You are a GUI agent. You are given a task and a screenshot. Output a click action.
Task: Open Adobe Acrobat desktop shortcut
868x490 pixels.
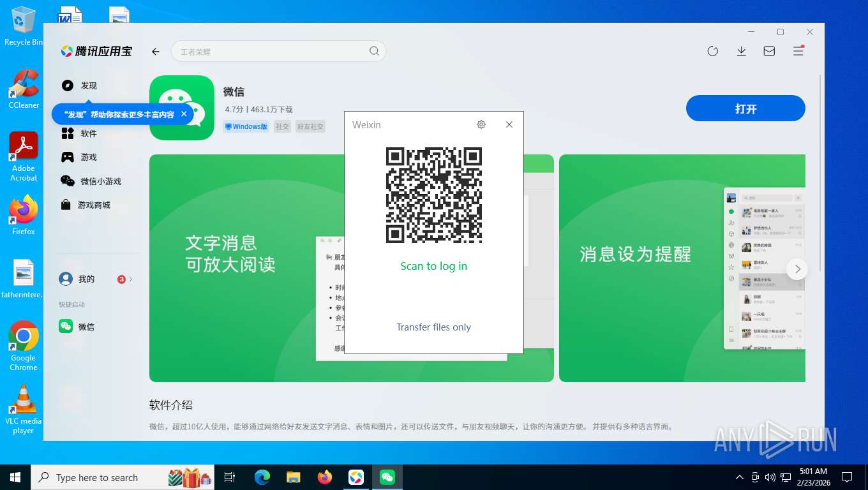click(24, 157)
